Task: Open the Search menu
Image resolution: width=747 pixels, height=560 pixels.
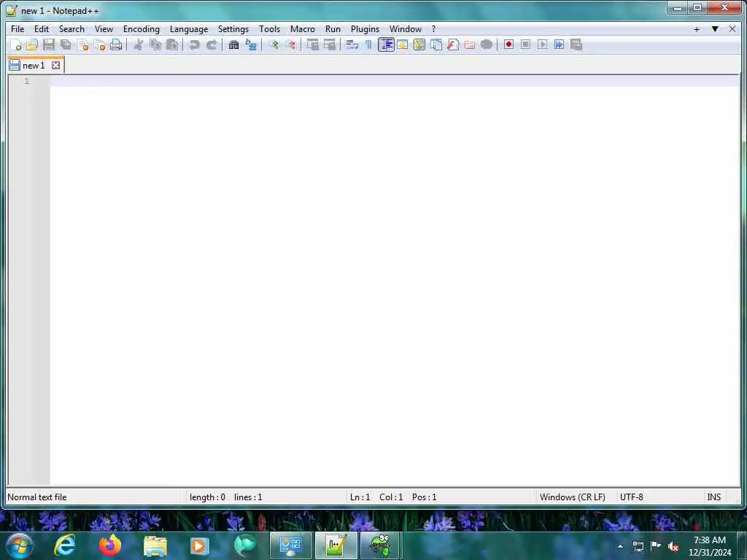Action: [71, 29]
